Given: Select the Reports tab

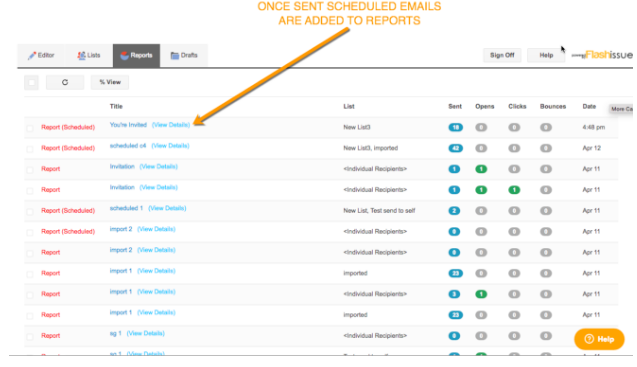Looking at the screenshot, I should [x=136, y=55].
